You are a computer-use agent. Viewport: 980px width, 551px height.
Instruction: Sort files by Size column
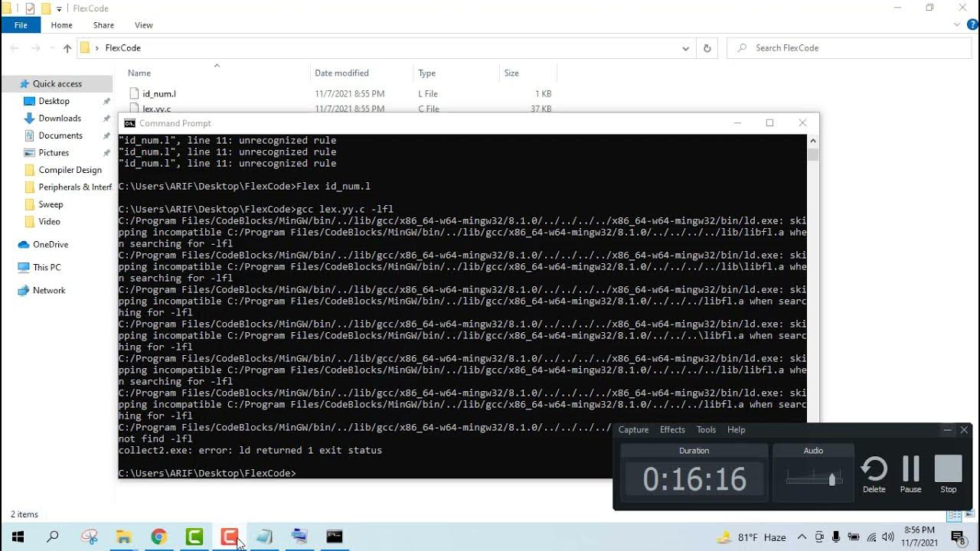511,73
